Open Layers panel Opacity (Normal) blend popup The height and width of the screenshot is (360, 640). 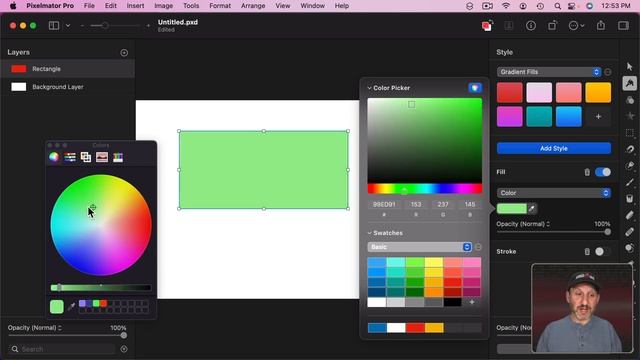tap(35, 328)
